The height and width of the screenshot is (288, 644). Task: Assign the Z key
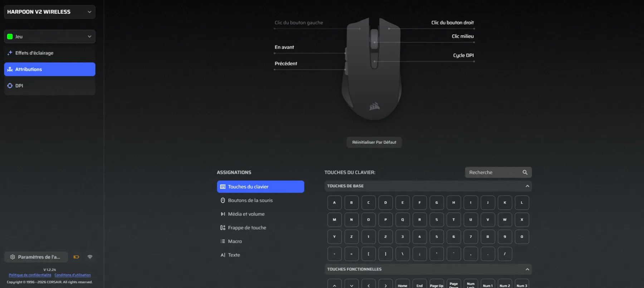pos(351,237)
